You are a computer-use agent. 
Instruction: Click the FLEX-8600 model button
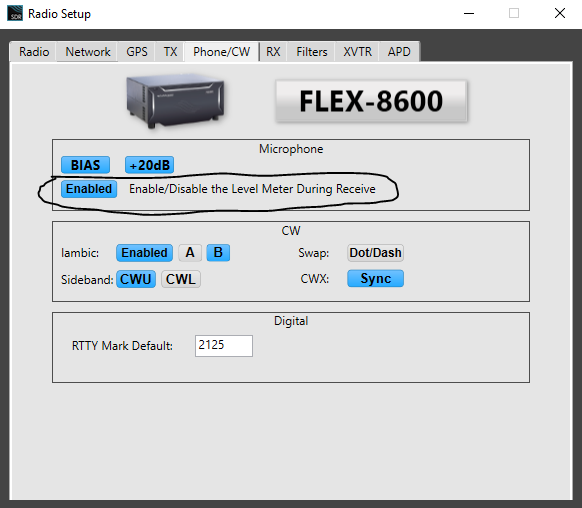click(x=371, y=101)
